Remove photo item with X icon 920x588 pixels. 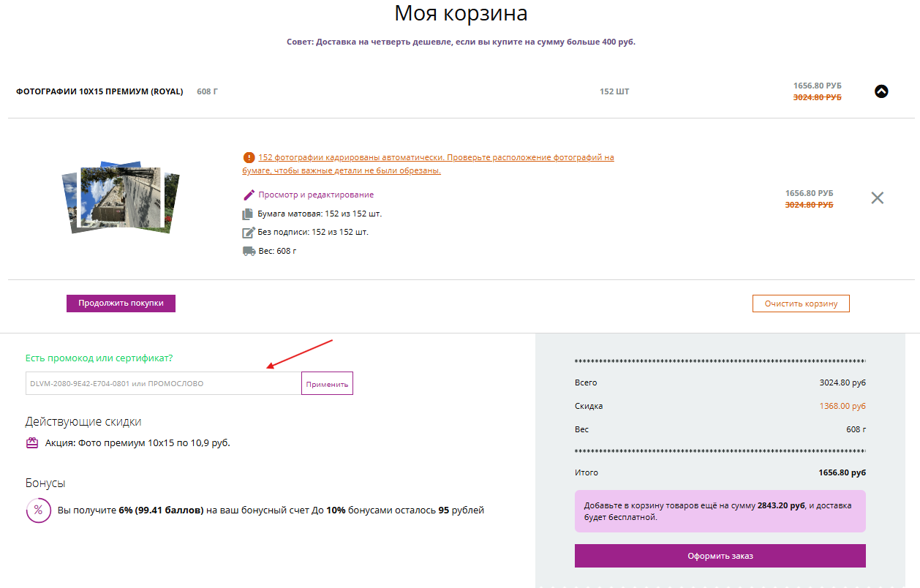[877, 197]
